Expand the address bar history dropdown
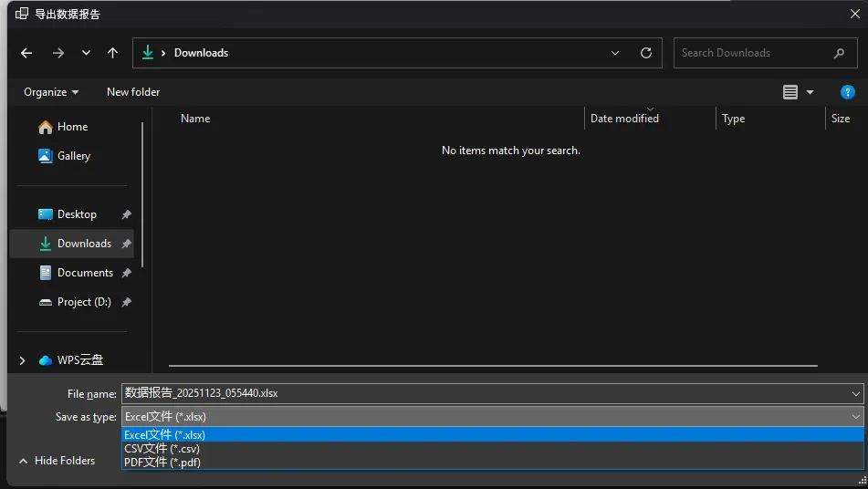The width and height of the screenshot is (868, 489). click(617, 53)
